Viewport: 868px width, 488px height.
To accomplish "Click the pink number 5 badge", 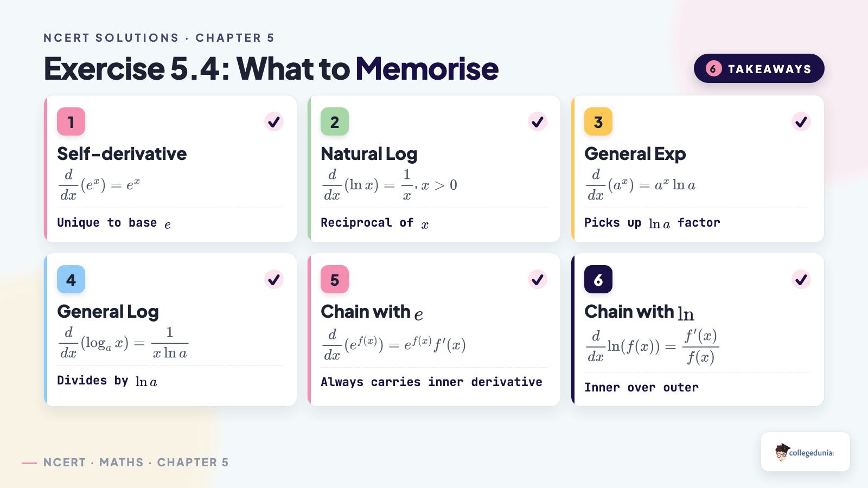I will click(335, 279).
